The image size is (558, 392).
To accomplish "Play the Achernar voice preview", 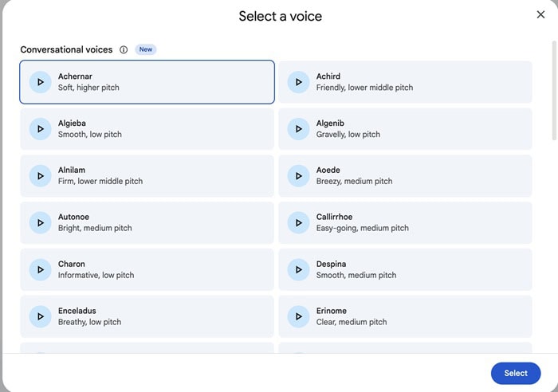I will [x=40, y=82].
